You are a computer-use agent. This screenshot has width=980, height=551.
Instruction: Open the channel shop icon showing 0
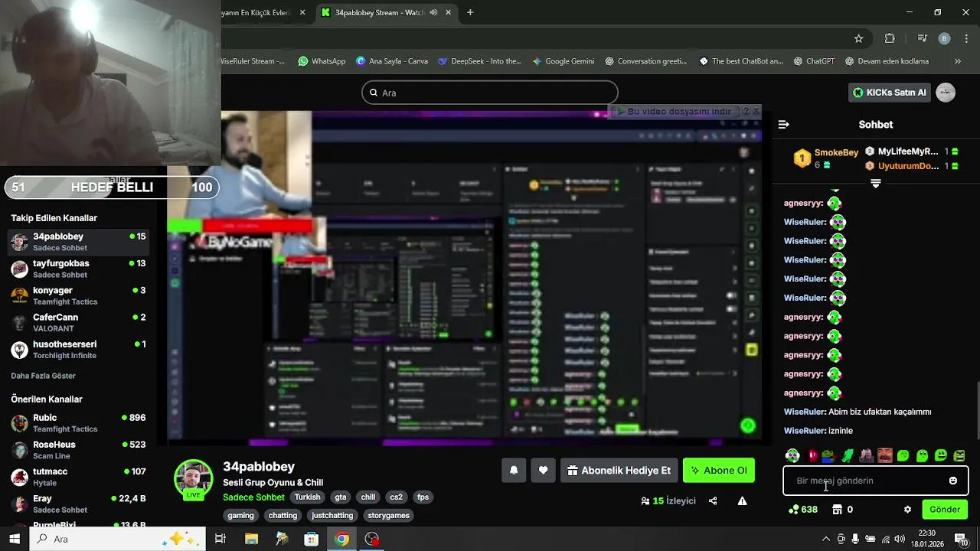pyautogui.click(x=838, y=510)
